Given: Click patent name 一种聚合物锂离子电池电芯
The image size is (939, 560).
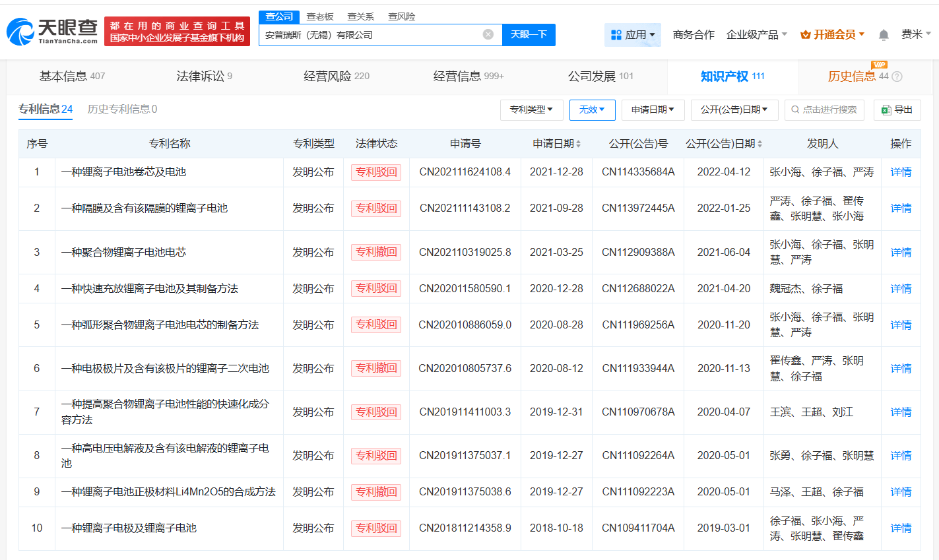Looking at the screenshot, I should click(124, 253).
